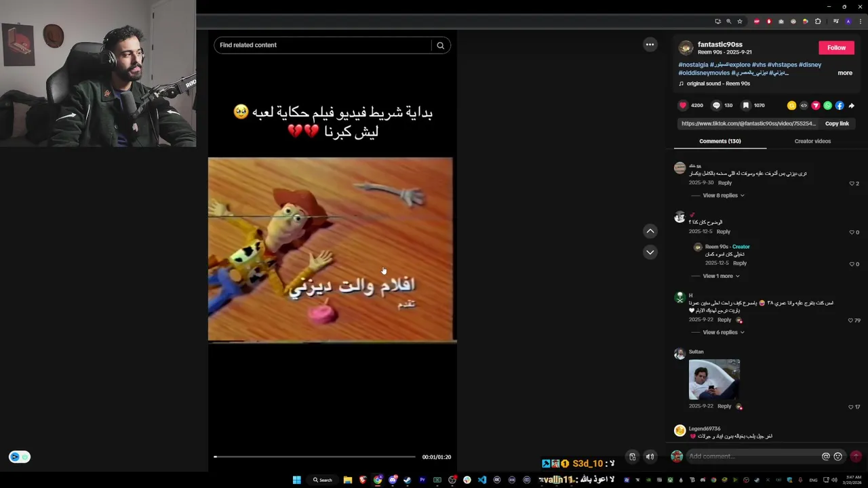Click the taskbar Search box
This screenshot has width=868, height=488.
[323, 480]
